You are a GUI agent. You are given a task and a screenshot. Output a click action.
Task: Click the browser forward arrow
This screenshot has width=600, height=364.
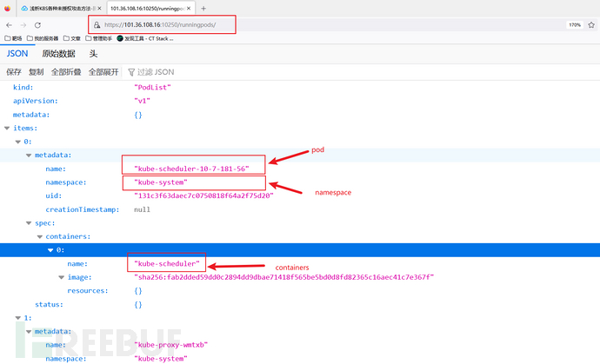[23, 25]
